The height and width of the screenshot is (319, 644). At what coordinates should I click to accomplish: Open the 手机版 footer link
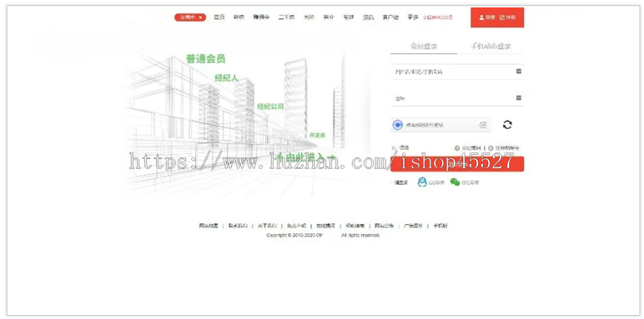(440, 226)
